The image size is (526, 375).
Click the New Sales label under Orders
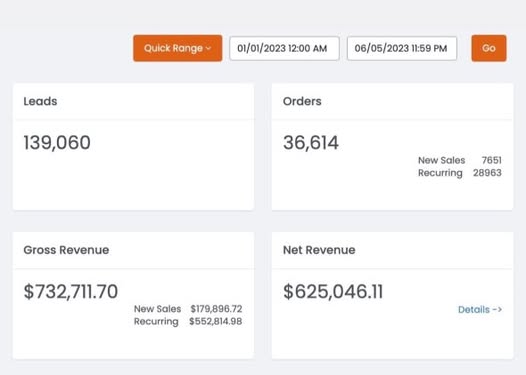(441, 160)
